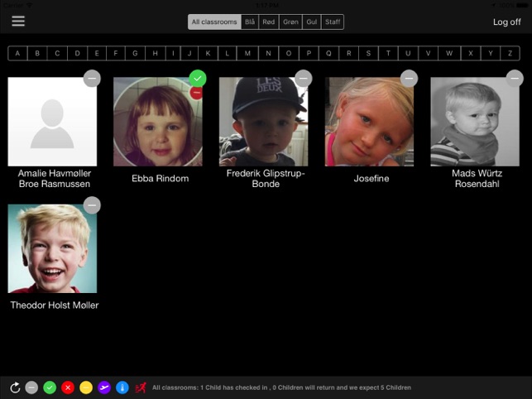The width and height of the screenshot is (532, 399).
Task: Filter names by letter F
Action: pos(116,53)
